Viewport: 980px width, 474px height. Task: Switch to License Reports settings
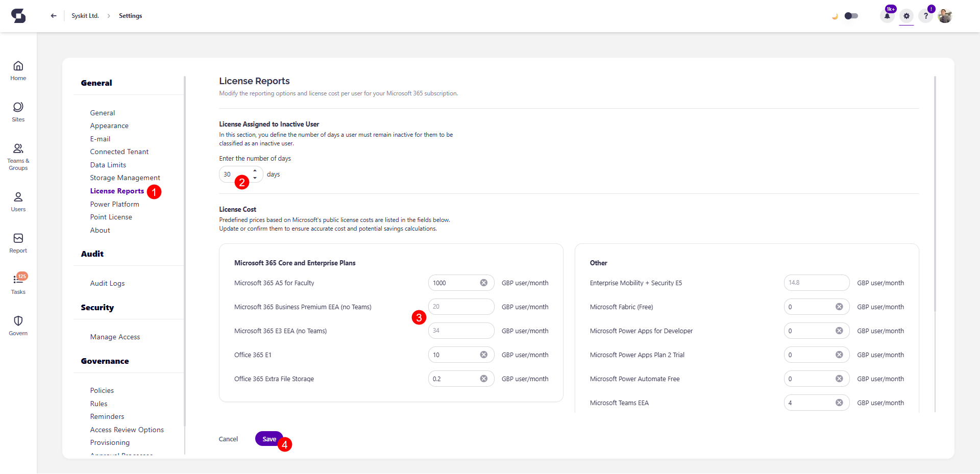[116, 191]
